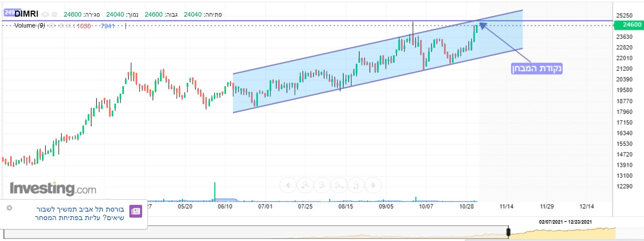Click the tall green volume spike bar
644x241 pixels.
point(215,192)
